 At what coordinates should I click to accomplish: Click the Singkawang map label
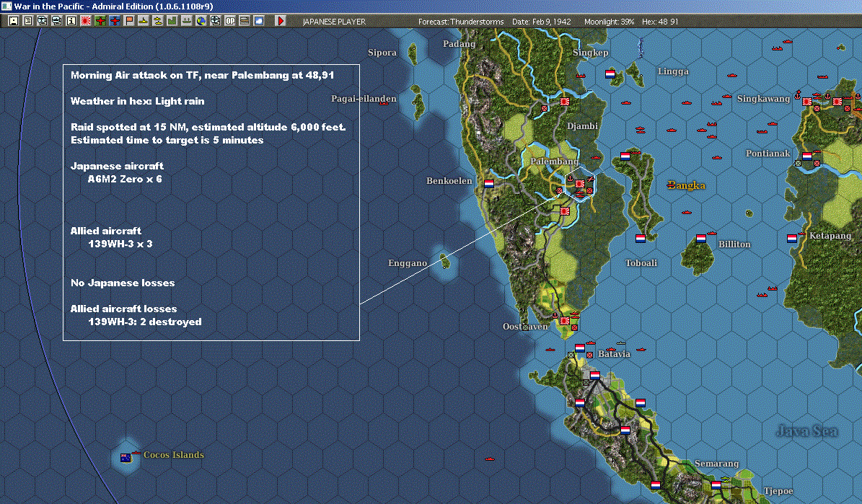click(763, 98)
